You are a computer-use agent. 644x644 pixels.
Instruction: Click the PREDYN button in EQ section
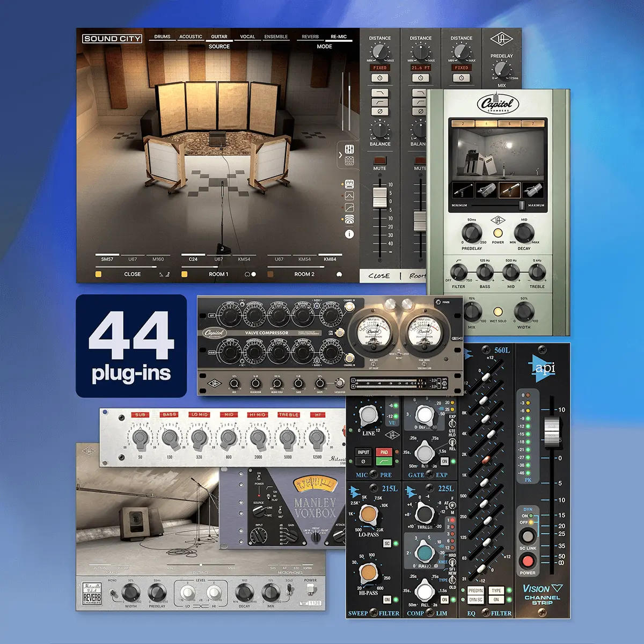click(475, 590)
